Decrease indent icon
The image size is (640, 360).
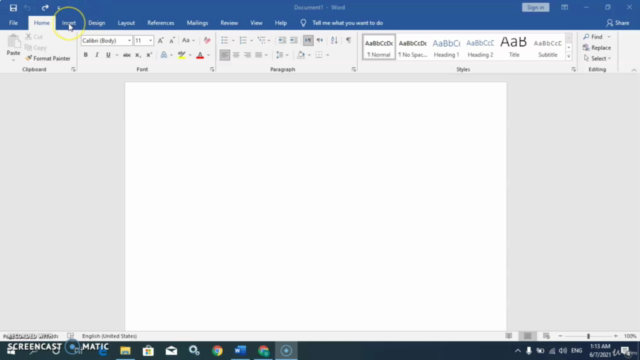(282, 40)
